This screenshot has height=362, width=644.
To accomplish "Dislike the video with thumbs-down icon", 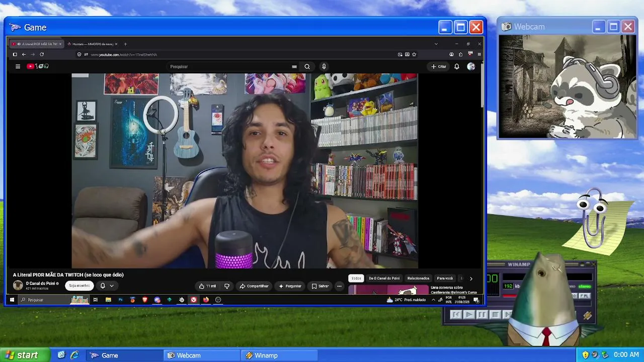I will pyautogui.click(x=227, y=286).
